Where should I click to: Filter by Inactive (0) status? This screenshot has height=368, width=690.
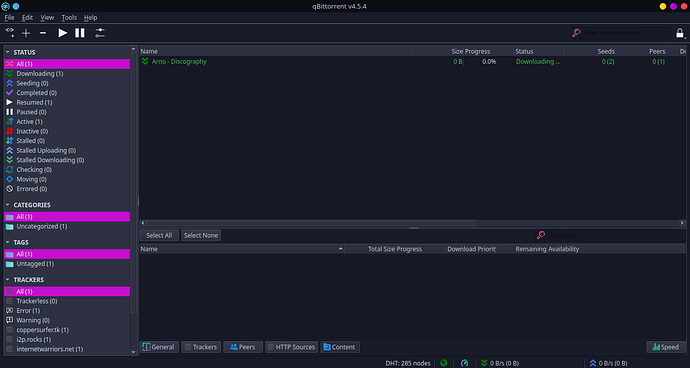(67, 131)
